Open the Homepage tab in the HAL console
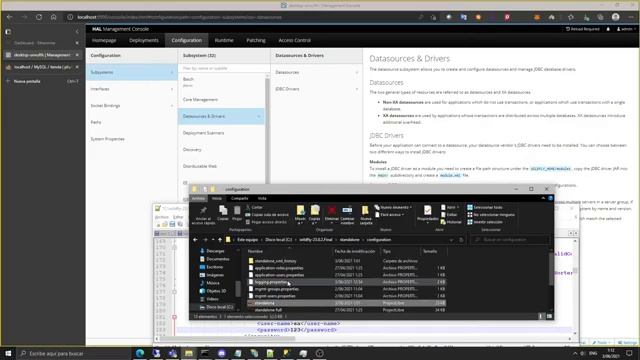Image resolution: width=640 pixels, height=360 pixels. pos(104,40)
